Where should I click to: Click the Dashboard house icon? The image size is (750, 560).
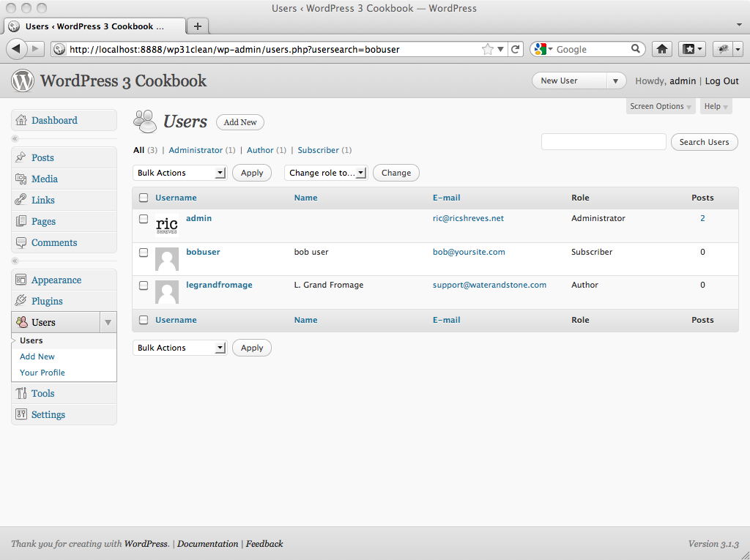tap(21, 120)
